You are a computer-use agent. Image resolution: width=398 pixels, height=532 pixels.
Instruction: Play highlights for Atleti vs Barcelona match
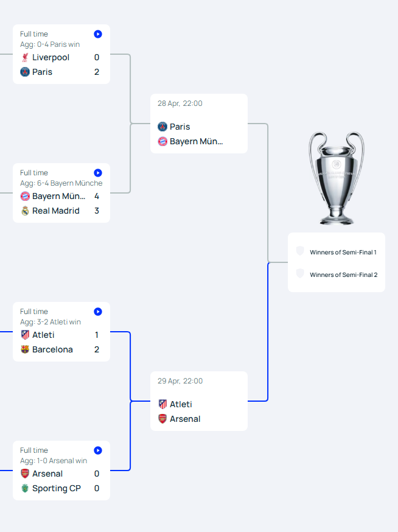[x=98, y=312]
